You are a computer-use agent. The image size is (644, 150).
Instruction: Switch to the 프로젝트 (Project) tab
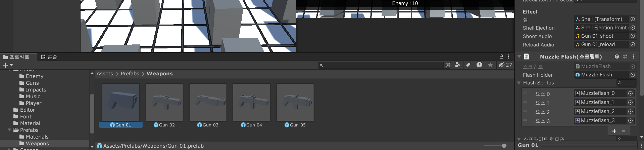(16, 57)
